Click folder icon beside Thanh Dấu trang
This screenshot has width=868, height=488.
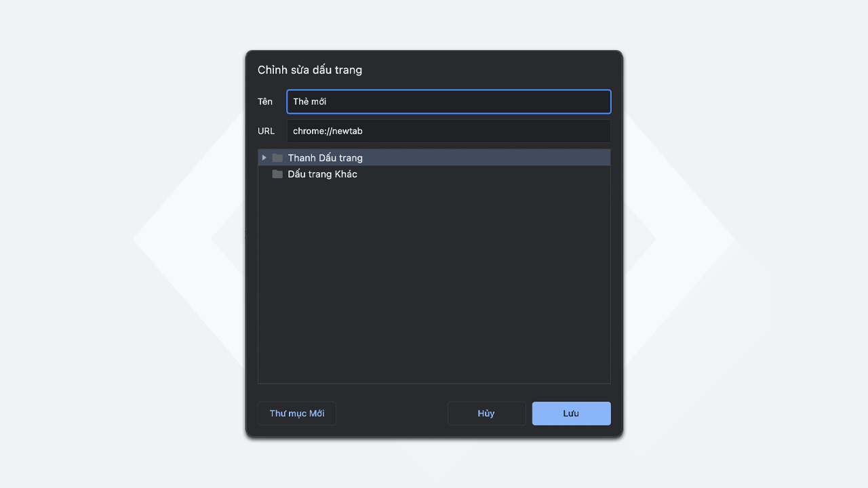click(x=277, y=158)
